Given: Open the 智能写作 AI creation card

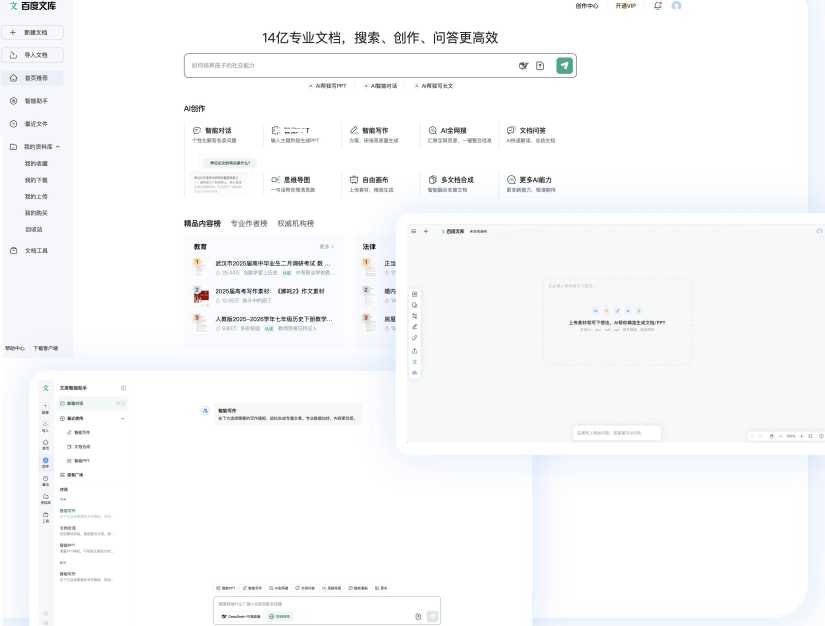Looking at the screenshot, I should [380, 135].
